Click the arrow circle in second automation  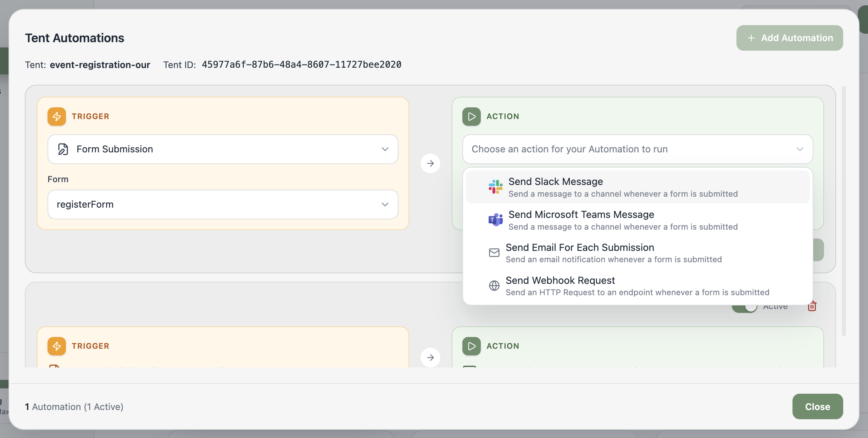pos(430,358)
